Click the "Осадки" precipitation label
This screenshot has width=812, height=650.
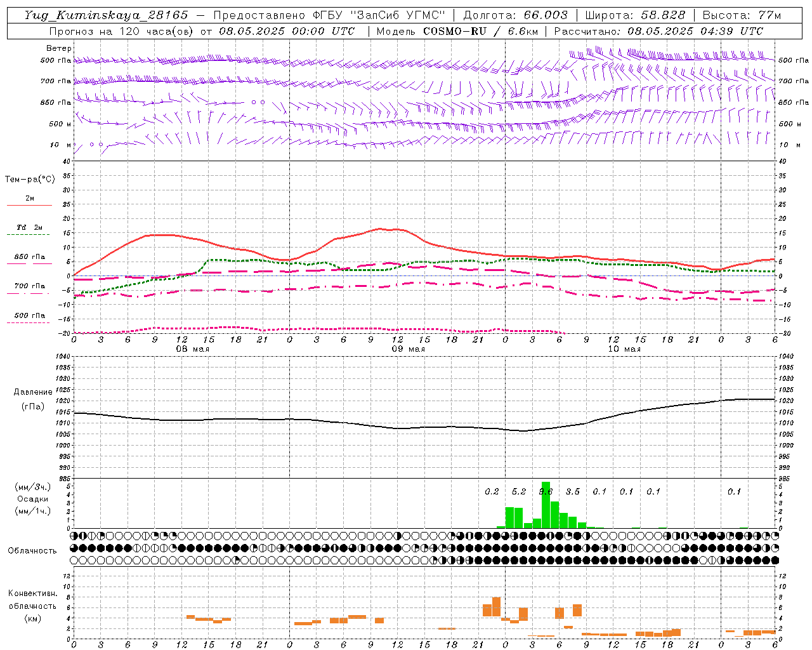point(32,499)
